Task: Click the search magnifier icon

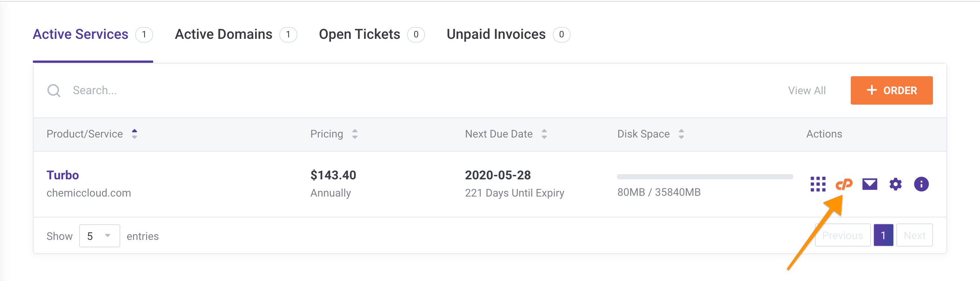Action: 54,91
